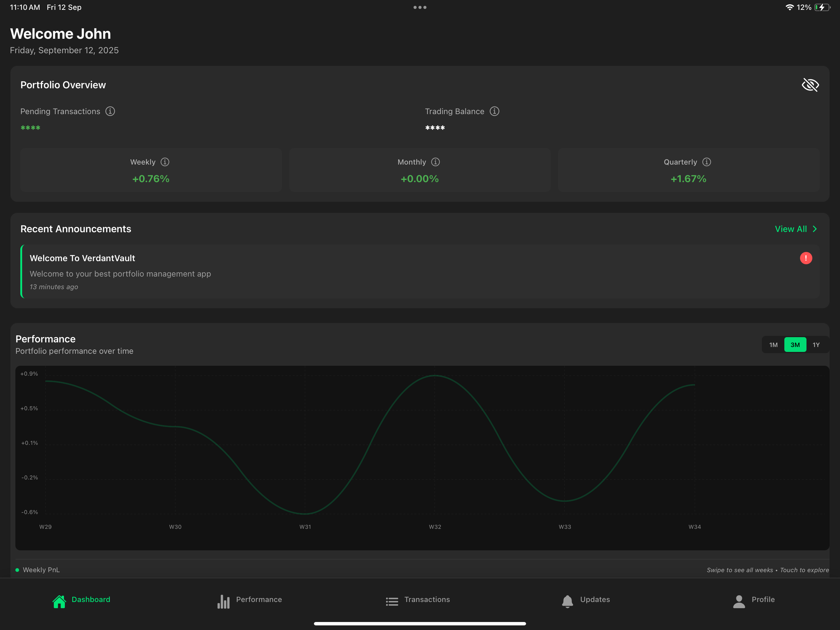Switch to the Profile tab label
Screen dimensions: 840x630
[763, 599]
